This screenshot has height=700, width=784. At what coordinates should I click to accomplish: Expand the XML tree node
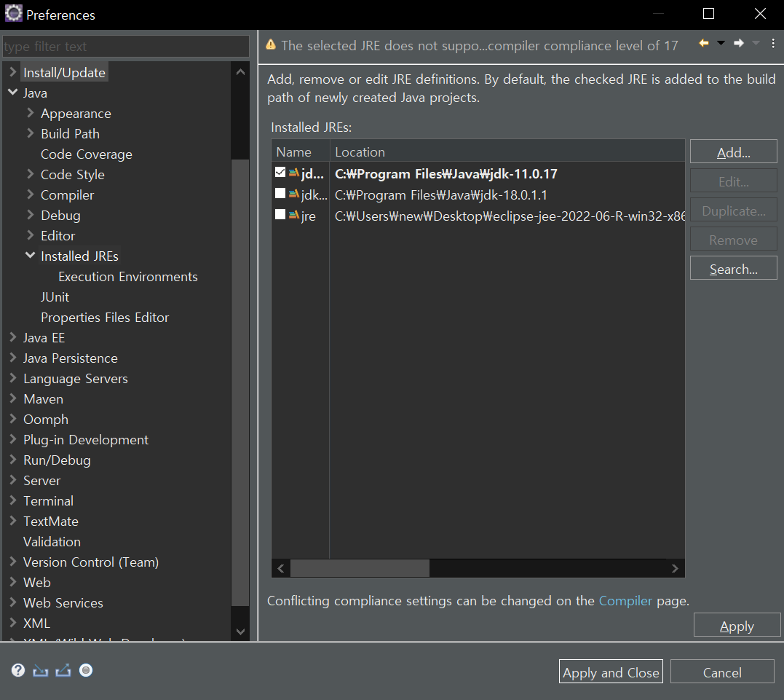(x=13, y=623)
